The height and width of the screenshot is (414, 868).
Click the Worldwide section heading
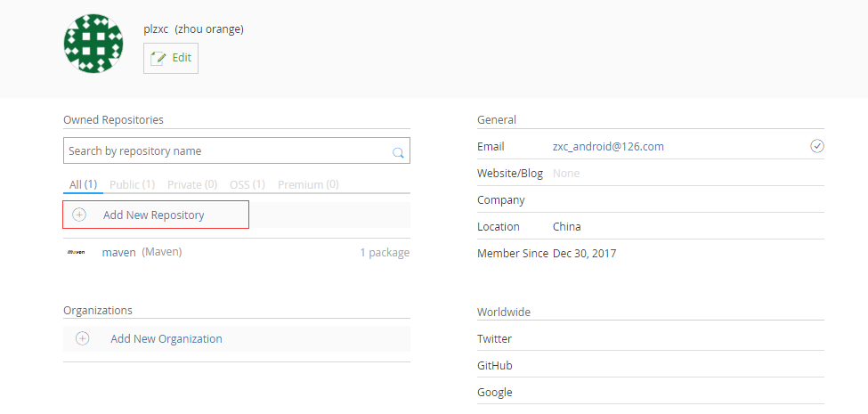pyautogui.click(x=504, y=313)
